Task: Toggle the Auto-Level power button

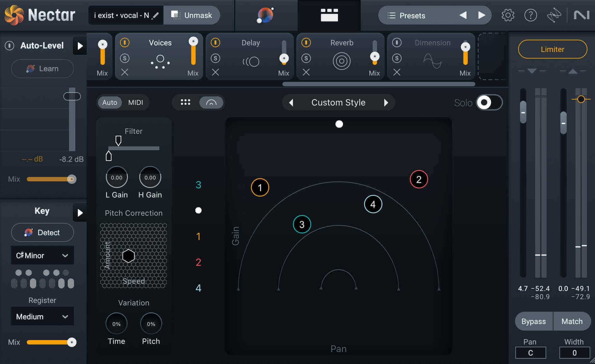Action: click(9, 46)
